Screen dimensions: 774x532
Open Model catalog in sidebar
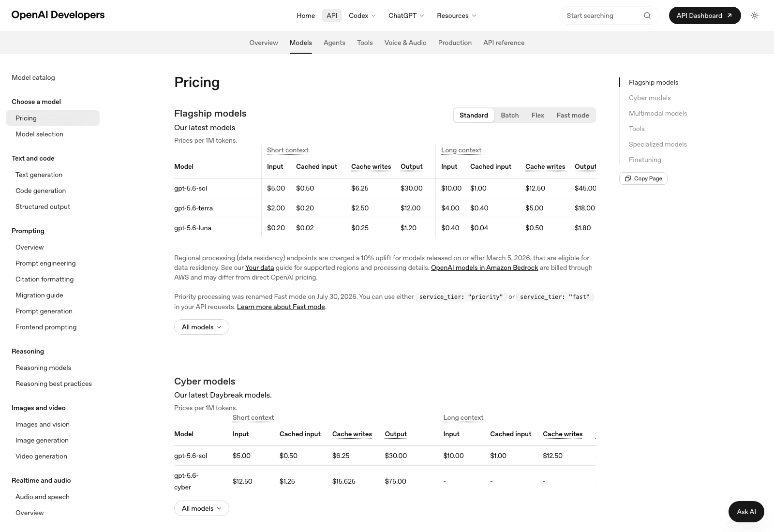click(33, 77)
